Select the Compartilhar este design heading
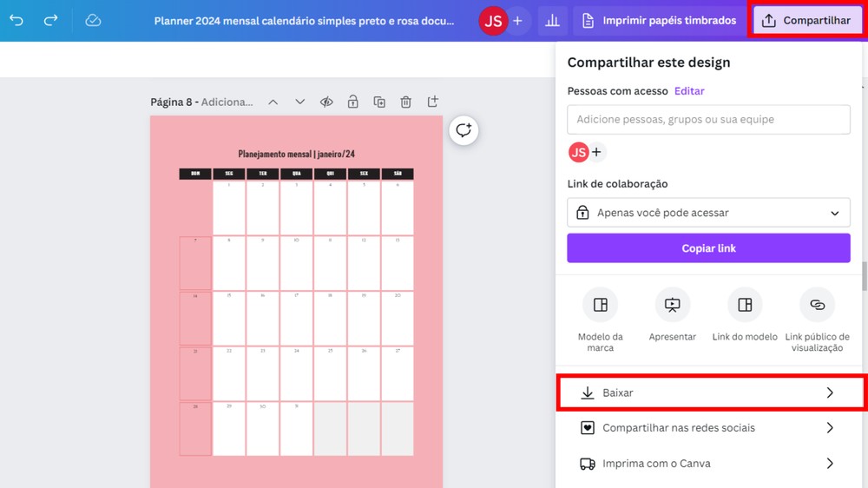The image size is (868, 488). pos(648,62)
